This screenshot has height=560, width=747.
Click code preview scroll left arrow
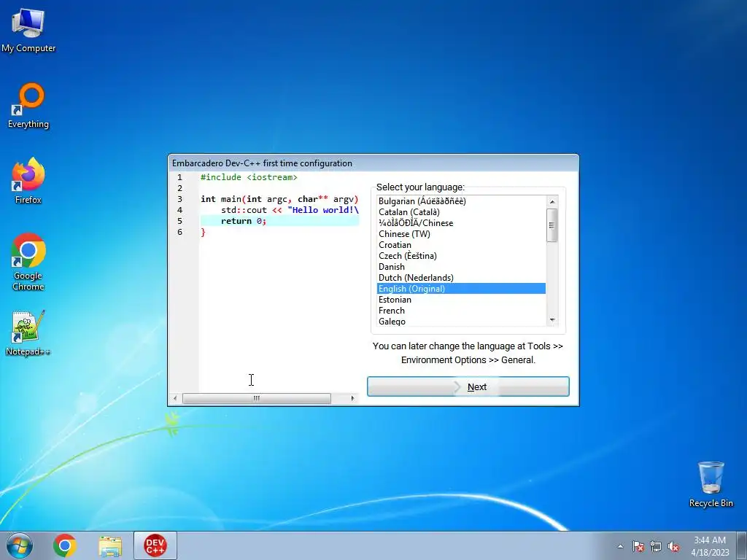(x=175, y=398)
